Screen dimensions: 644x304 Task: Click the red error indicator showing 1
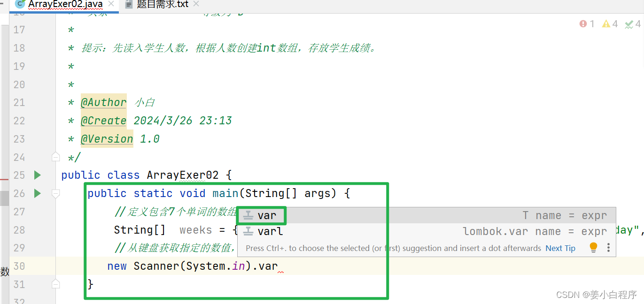pos(587,24)
